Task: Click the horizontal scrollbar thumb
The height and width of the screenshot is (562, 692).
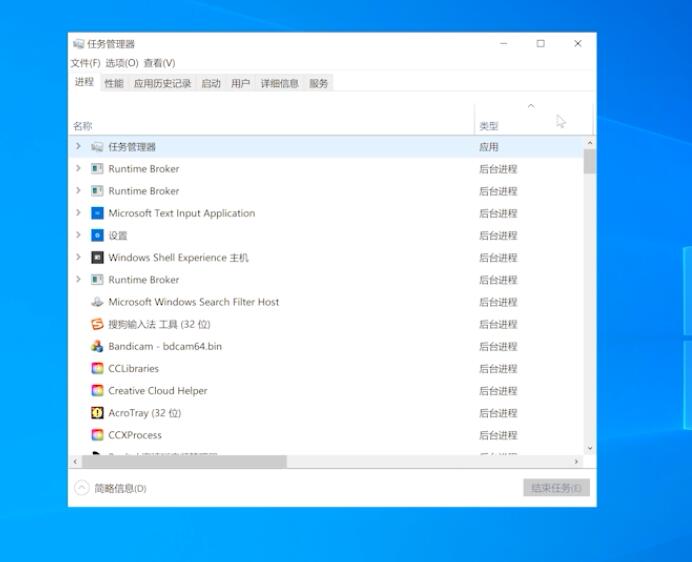Action: [184, 461]
